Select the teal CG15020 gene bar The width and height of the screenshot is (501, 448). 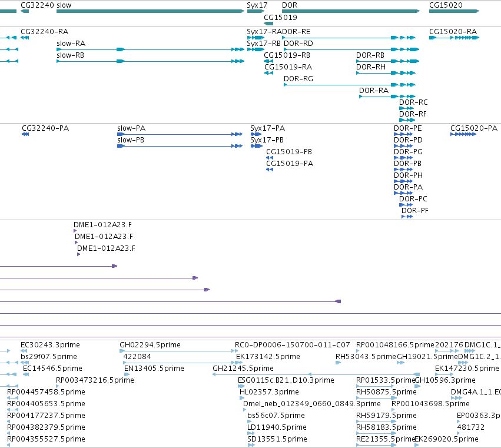tap(454, 11)
